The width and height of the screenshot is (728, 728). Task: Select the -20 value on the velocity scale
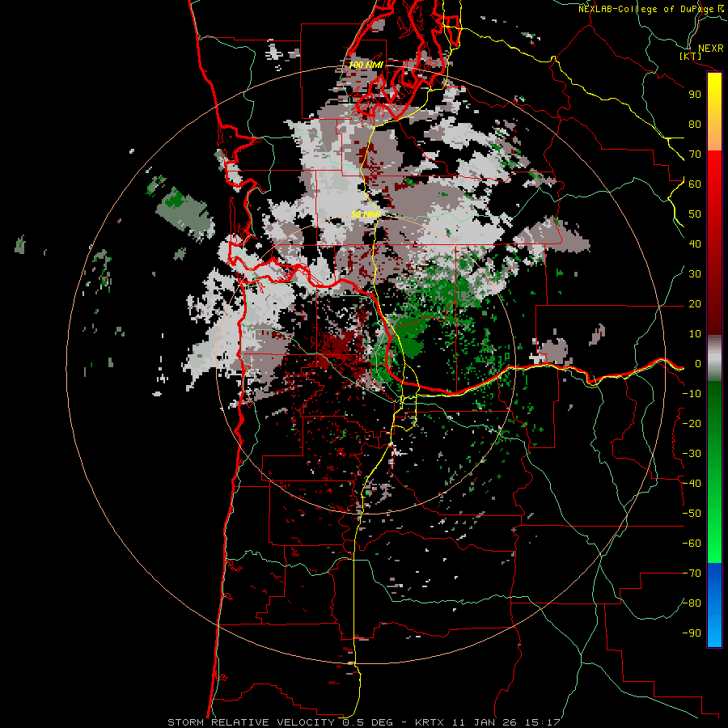692,424
